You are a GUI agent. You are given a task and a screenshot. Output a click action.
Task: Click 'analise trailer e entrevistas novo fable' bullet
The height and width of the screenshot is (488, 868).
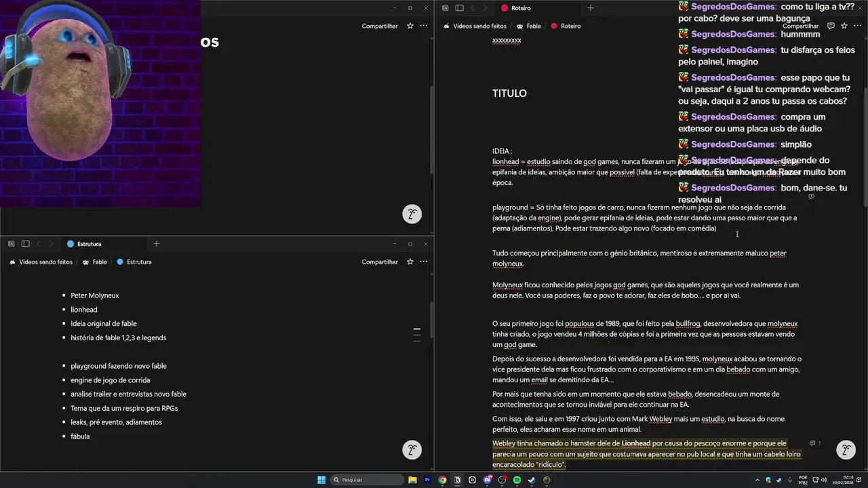click(128, 394)
